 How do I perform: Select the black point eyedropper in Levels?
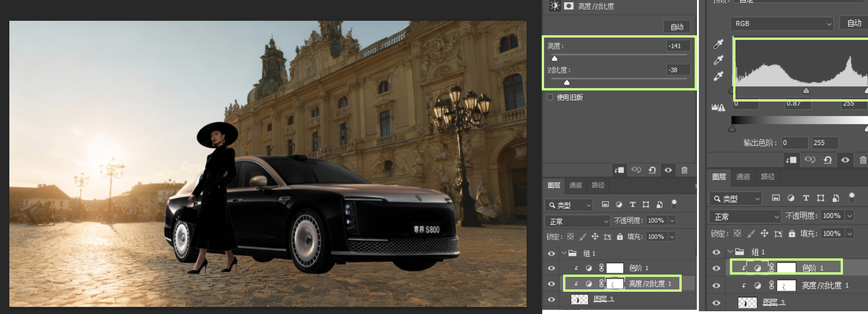pos(718,44)
